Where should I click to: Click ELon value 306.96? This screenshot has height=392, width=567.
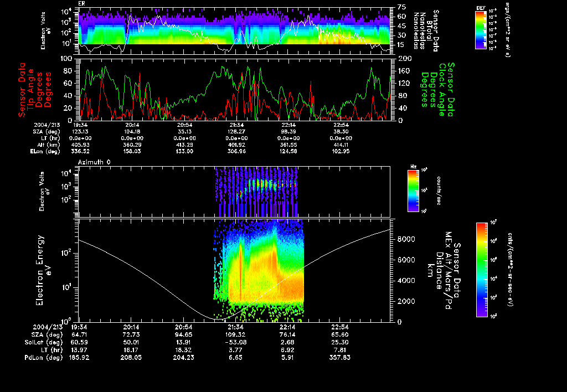coord(236,152)
